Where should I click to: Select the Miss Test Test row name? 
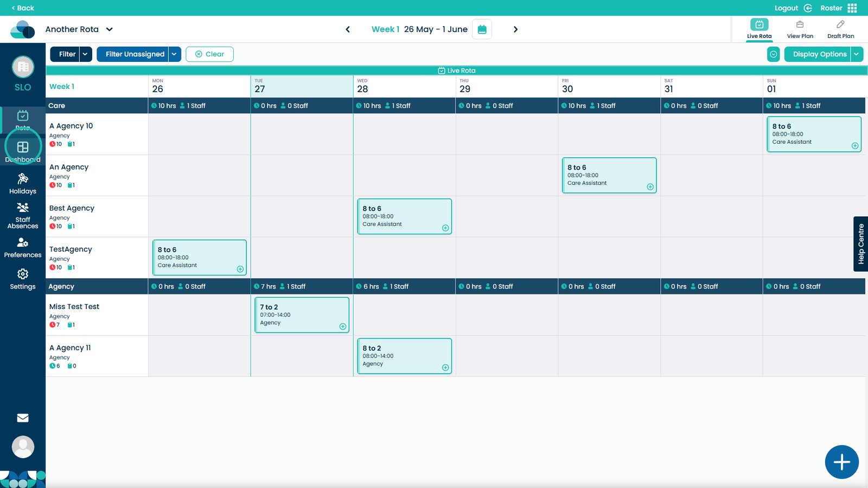(74, 306)
